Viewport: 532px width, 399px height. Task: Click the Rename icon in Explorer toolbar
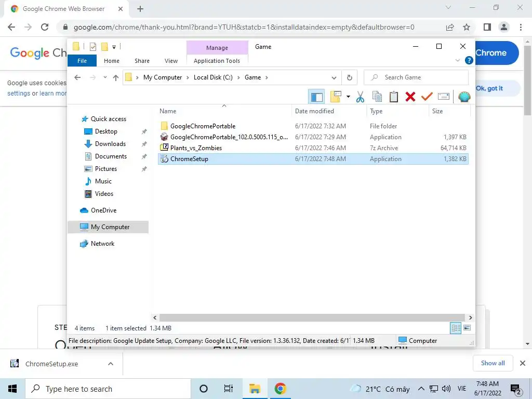(444, 97)
